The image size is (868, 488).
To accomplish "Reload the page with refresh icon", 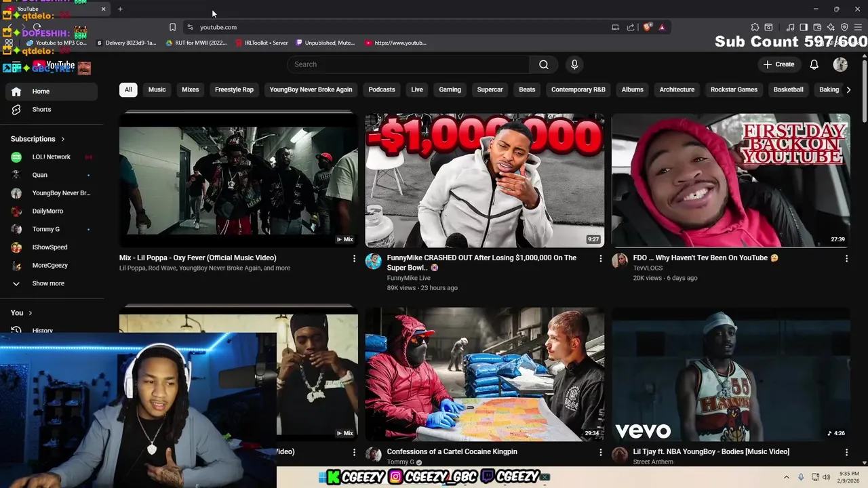I will point(37,27).
